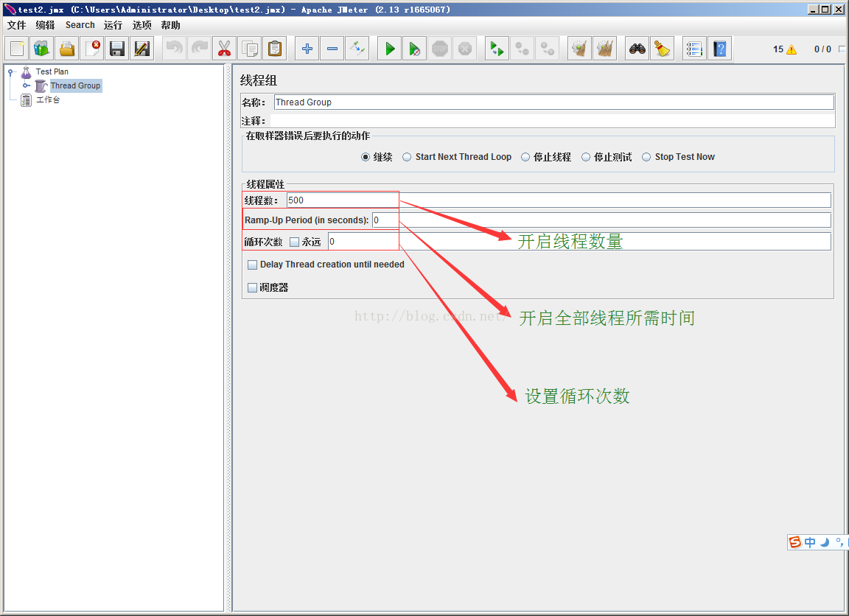The height and width of the screenshot is (616, 849).
Task: Click the red Stop sign icon
Action: coord(440,49)
